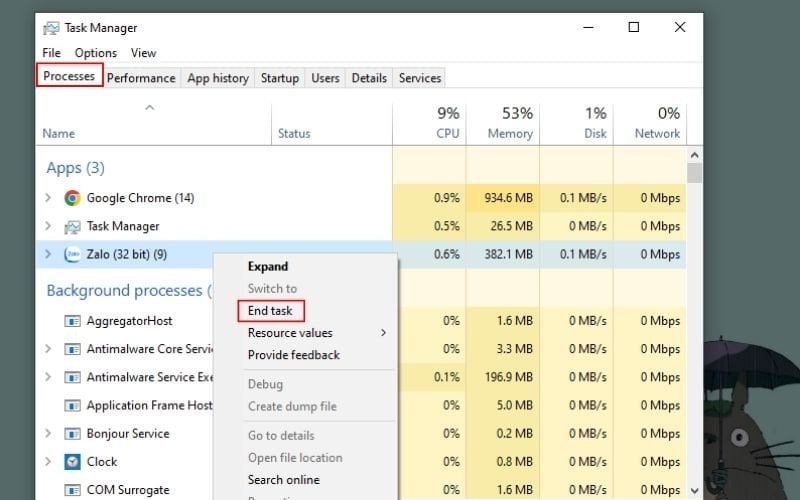Expand the Antimalware Core Service group
Screen dimensions: 800x500
[x=48, y=348]
